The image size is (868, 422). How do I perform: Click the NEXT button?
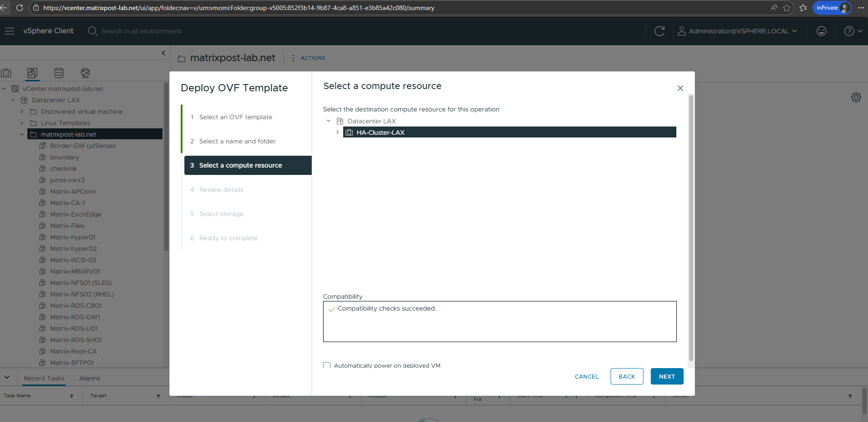click(667, 376)
